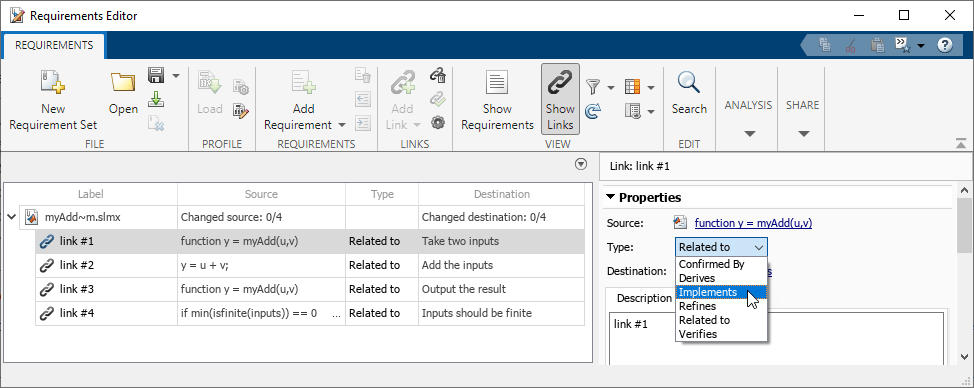
Task: Click the Save floppy disk icon
Action: pos(156,76)
